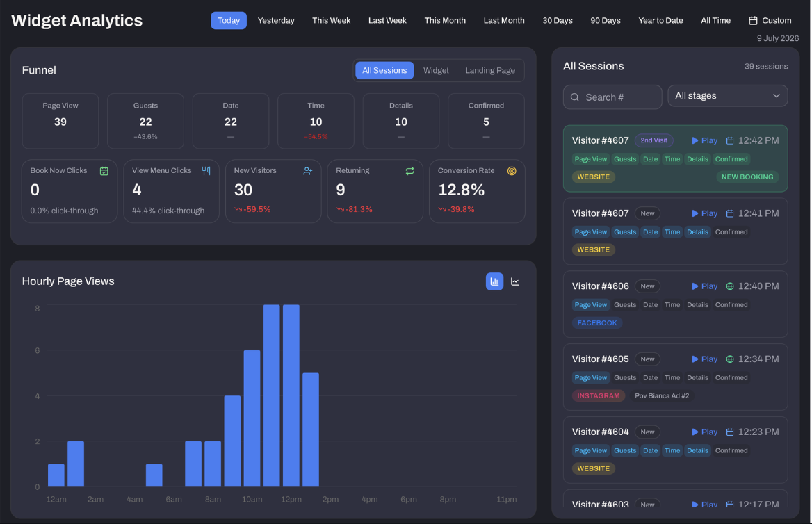This screenshot has width=812, height=524.
Task: Click calendar icon beside 12:42 PM
Action: pyautogui.click(x=730, y=141)
